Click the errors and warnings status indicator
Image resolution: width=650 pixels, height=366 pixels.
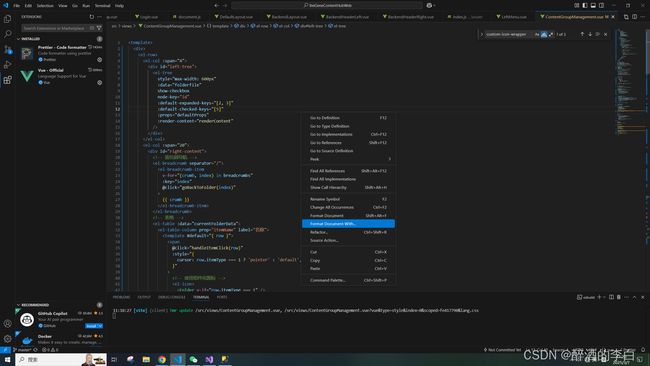click(50, 349)
